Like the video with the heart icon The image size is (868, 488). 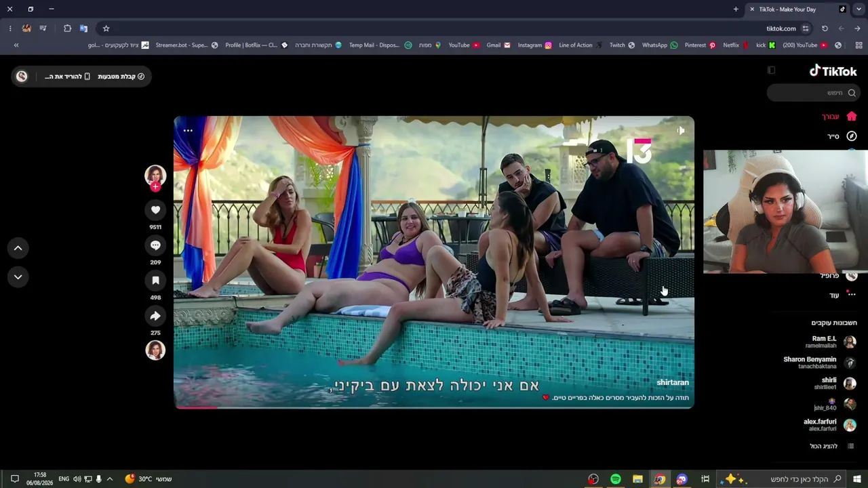[x=155, y=210]
